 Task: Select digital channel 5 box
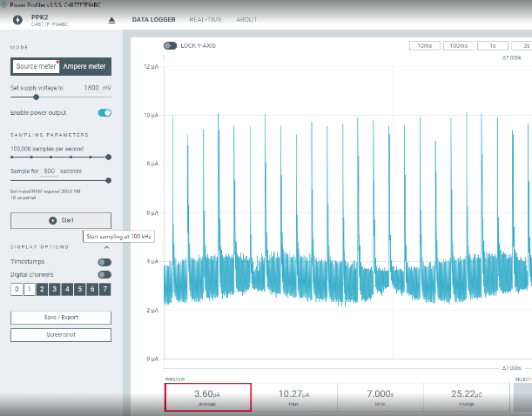(79, 289)
